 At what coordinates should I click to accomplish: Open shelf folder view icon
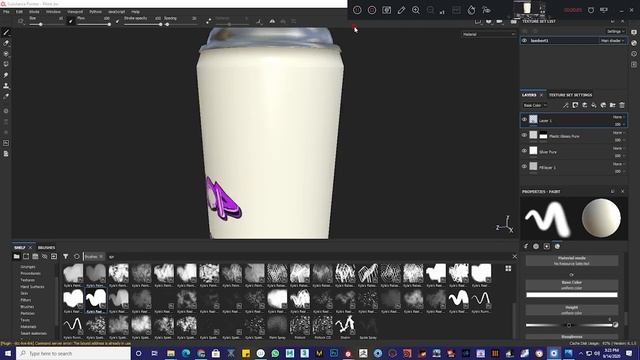tap(16, 256)
